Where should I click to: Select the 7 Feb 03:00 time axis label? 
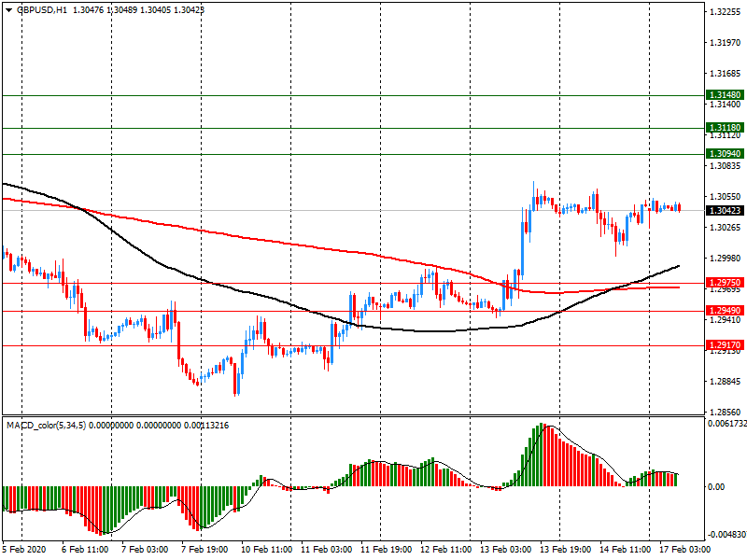pyautogui.click(x=145, y=550)
